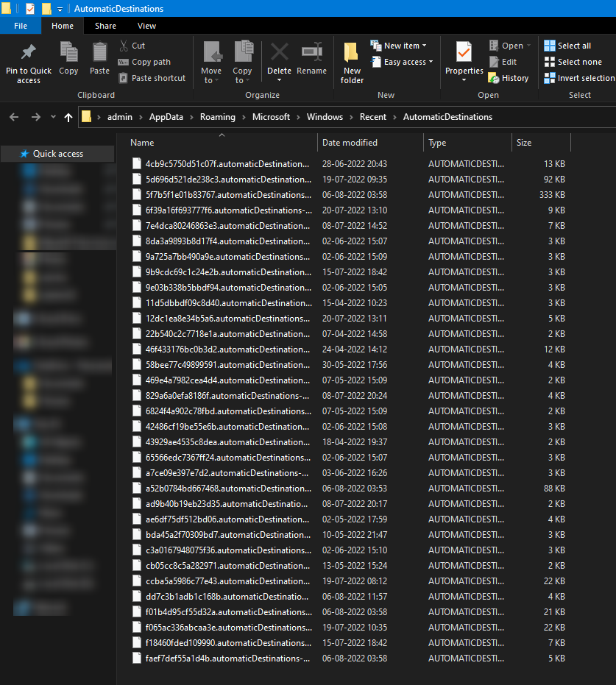Click title bar properties checkmark icon

[x=29, y=8]
